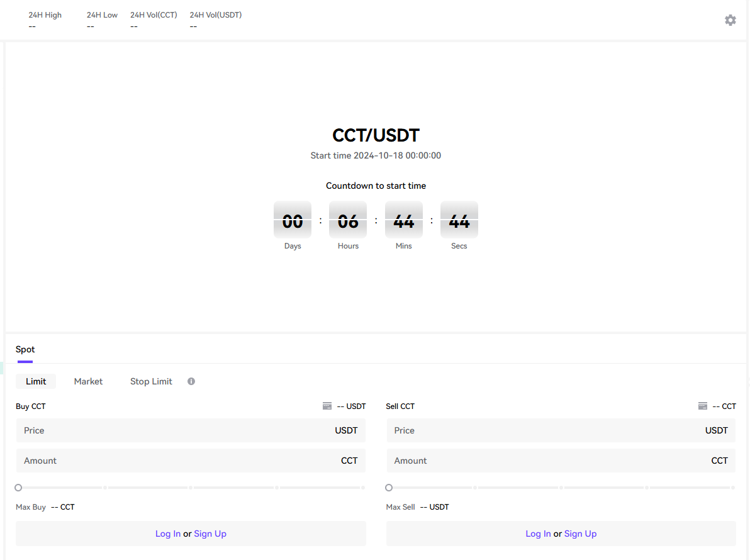This screenshot has height=560, width=750.
Task: Click the 24H High label
Action: pos(45,15)
